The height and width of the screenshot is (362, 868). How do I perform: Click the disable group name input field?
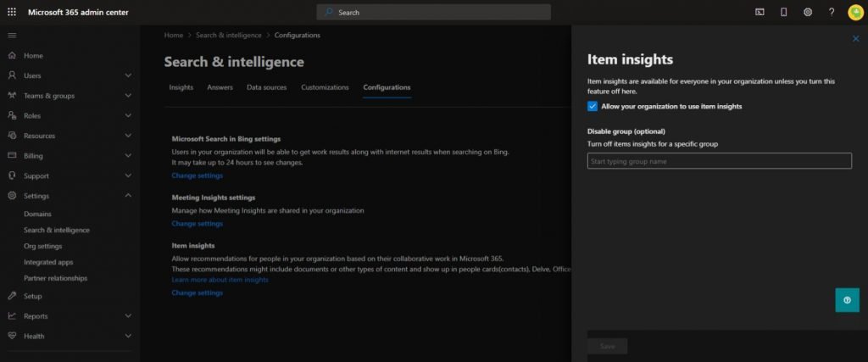pyautogui.click(x=719, y=161)
